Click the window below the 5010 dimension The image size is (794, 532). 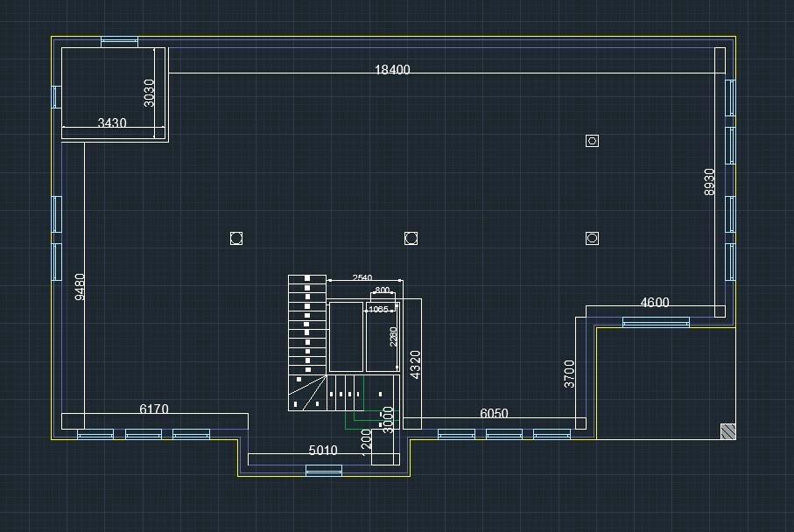pyautogui.click(x=324, y=471)
